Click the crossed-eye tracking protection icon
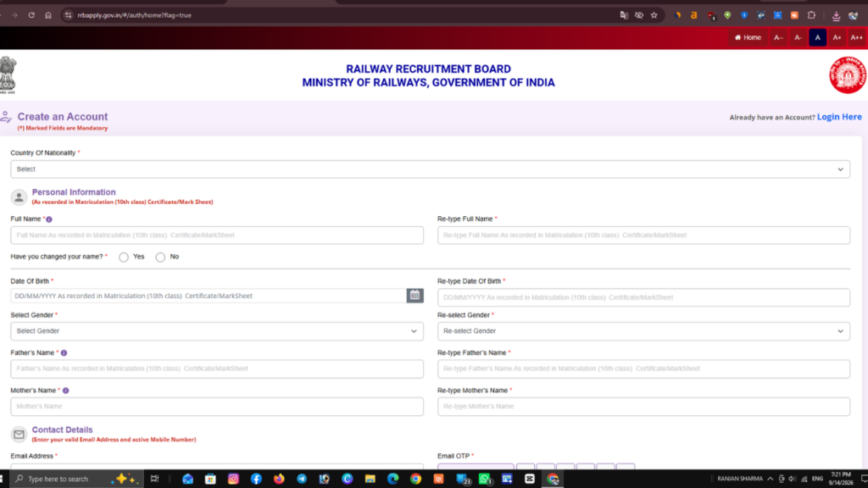Viewport: 868px width, 488px height. tap(639, 15)
